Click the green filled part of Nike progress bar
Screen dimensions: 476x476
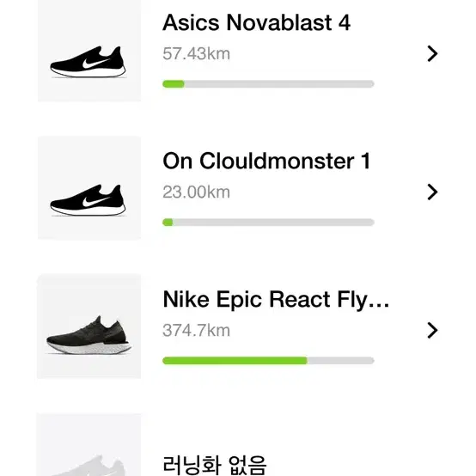click(235, 361)
